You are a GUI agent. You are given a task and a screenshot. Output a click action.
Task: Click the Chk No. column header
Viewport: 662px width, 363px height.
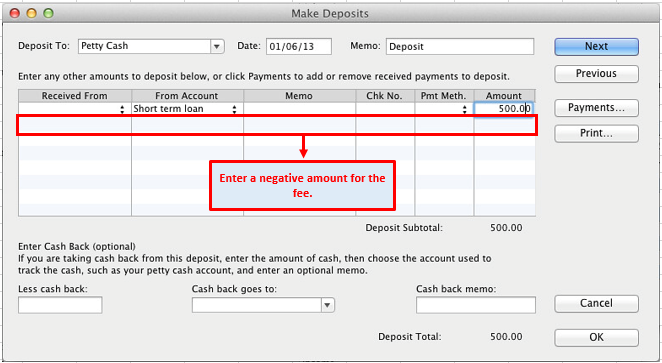pyautogui.click(x=385, y=96)
